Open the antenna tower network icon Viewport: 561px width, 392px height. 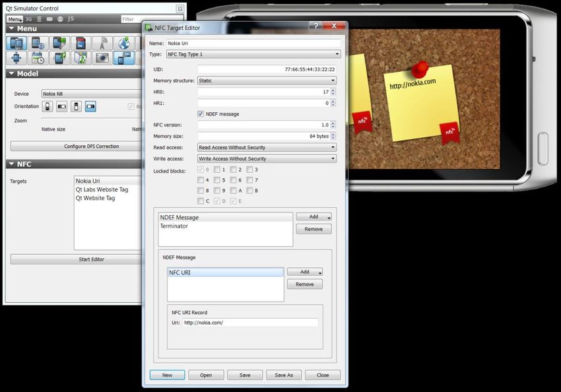tap(102, 44)
